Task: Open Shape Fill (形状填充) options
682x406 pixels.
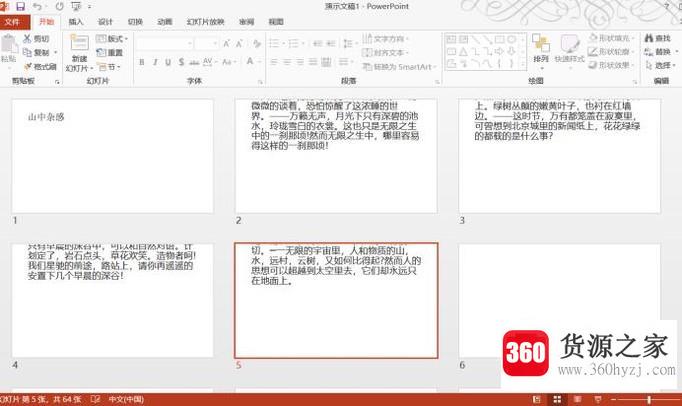Action: [612, 38]
